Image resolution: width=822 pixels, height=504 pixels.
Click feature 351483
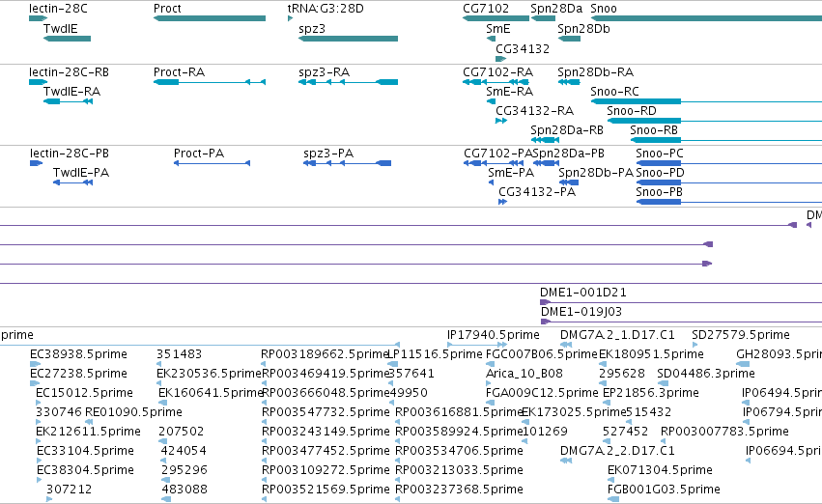(179, 354)
